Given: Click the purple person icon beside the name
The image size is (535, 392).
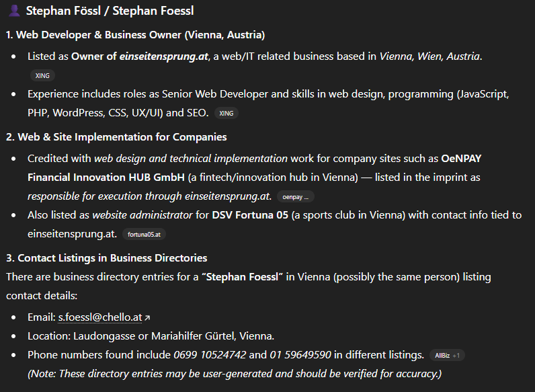Looking at the screenshot, I should [x=13, y=11].
